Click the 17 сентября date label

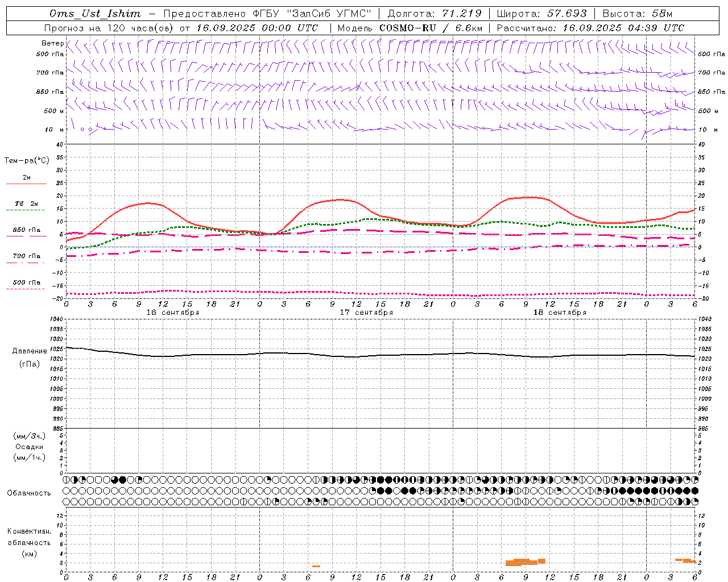click(366, 313)
